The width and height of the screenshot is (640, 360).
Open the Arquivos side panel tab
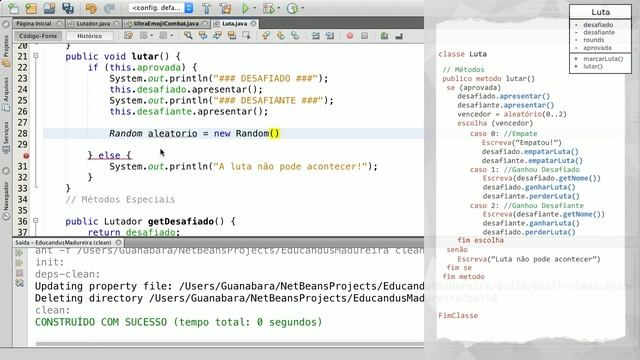coord(6,95)
